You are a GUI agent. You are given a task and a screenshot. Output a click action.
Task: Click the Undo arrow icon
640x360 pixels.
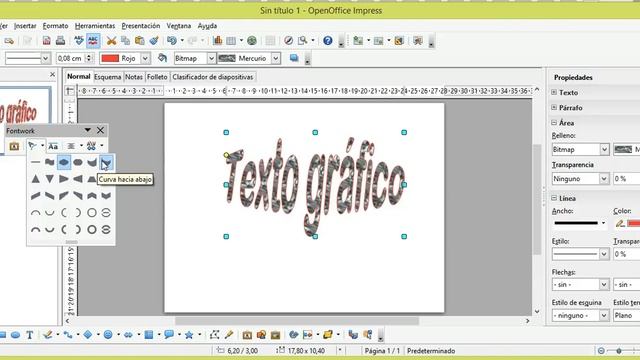click(172, 41)
